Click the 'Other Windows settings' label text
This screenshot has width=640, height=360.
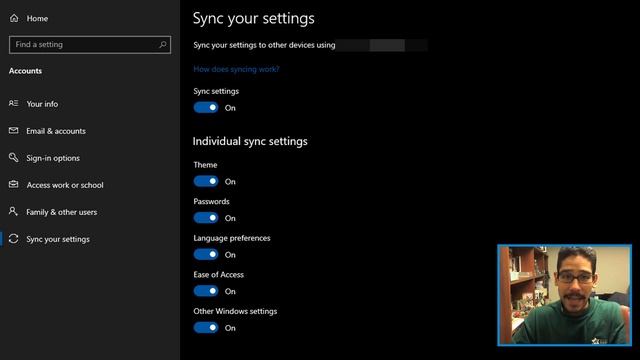click(x=235, y=311)
